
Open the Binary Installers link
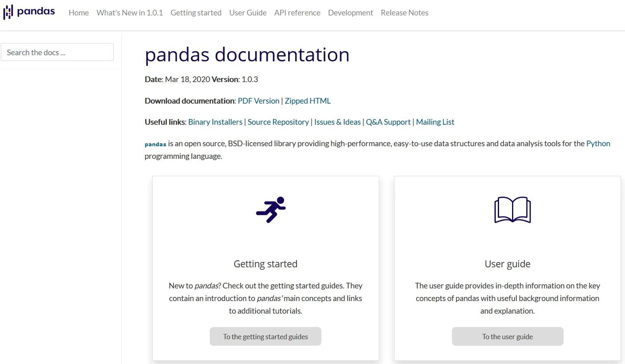215,122
